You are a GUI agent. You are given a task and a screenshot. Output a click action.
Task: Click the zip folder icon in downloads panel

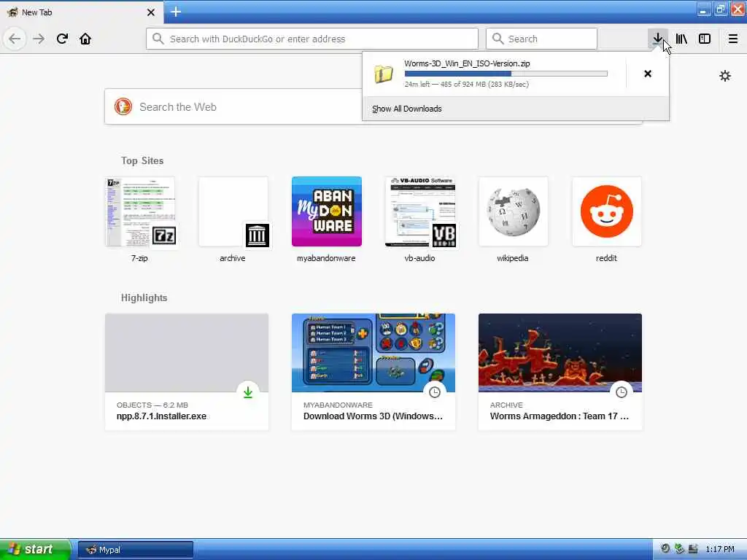coord(384,74)
